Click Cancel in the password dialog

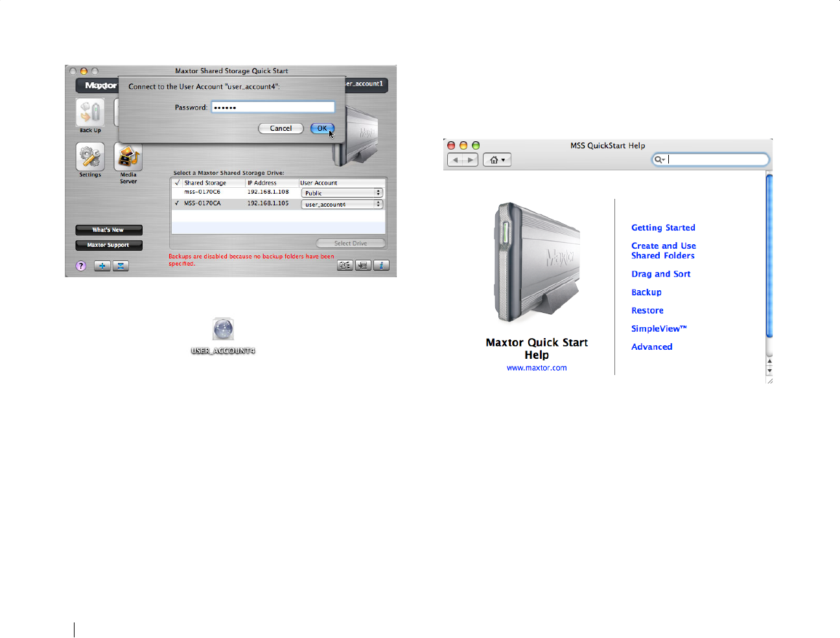coord(281,128)
